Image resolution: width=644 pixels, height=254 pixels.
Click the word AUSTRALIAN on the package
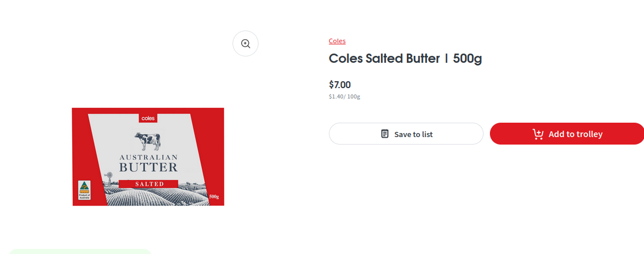click(x=148, y=157)
